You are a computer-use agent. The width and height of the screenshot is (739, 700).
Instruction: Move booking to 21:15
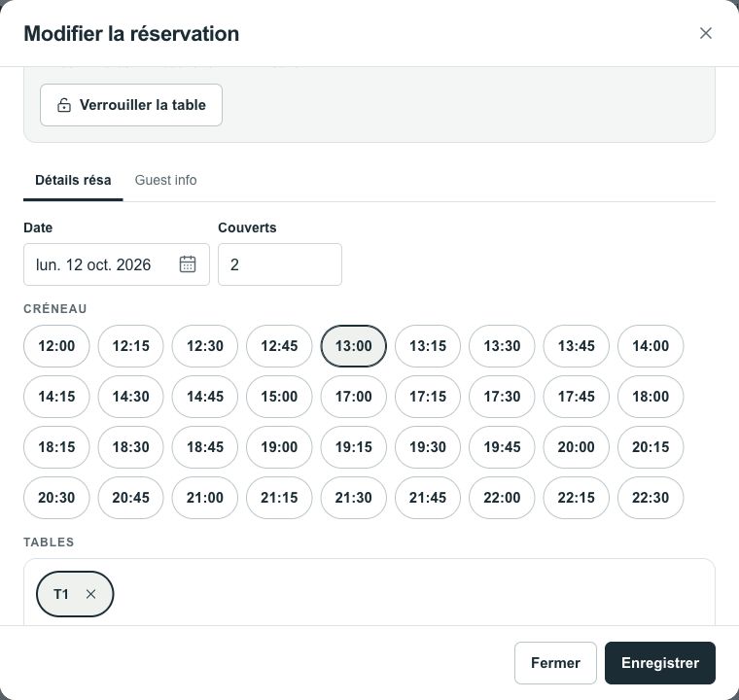pos(279,498)
